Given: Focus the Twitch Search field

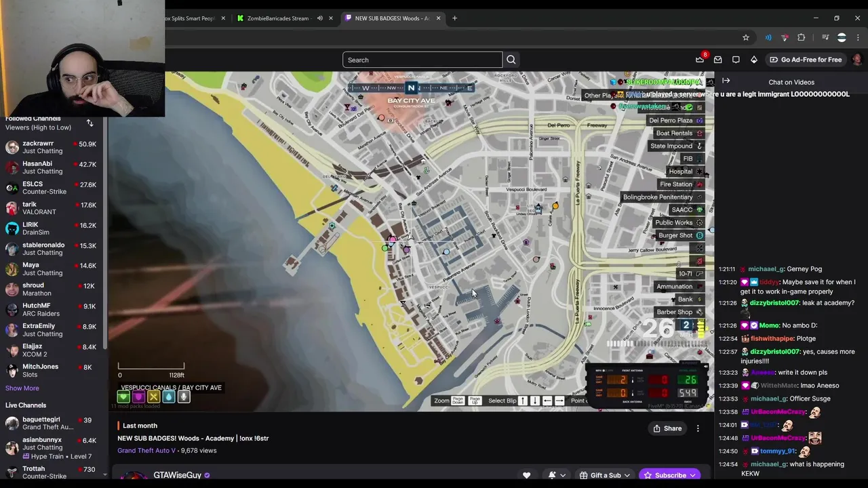Looking at the screenshot, I should click(x=422, y=60).
